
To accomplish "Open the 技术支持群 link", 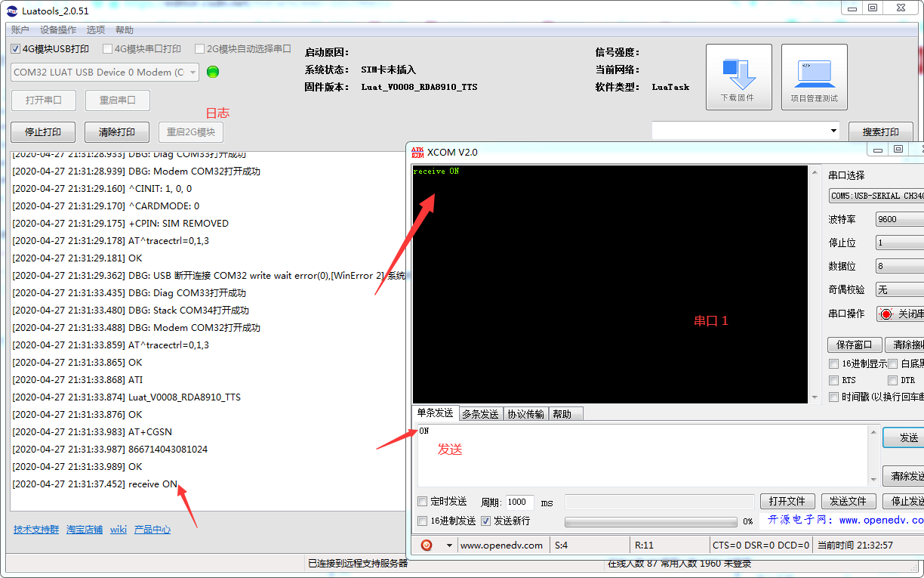I will (36, 530).
